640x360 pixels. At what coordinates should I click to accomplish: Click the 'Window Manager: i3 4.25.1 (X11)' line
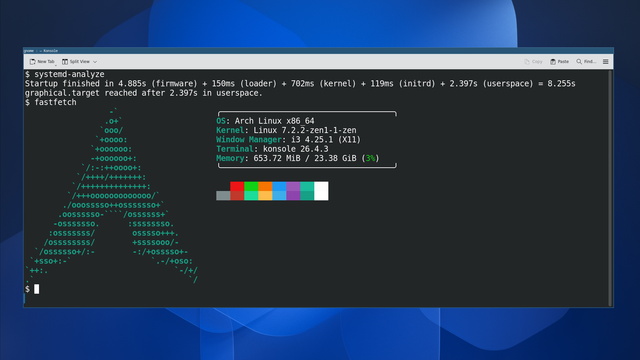tap(289, 140)
